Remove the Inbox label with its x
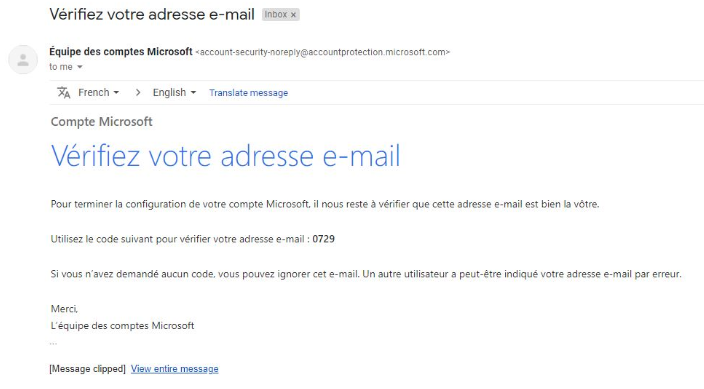 point(293,15)
